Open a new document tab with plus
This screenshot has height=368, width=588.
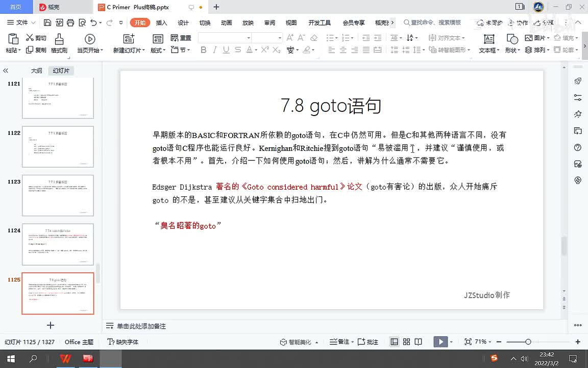pos(216,7)
